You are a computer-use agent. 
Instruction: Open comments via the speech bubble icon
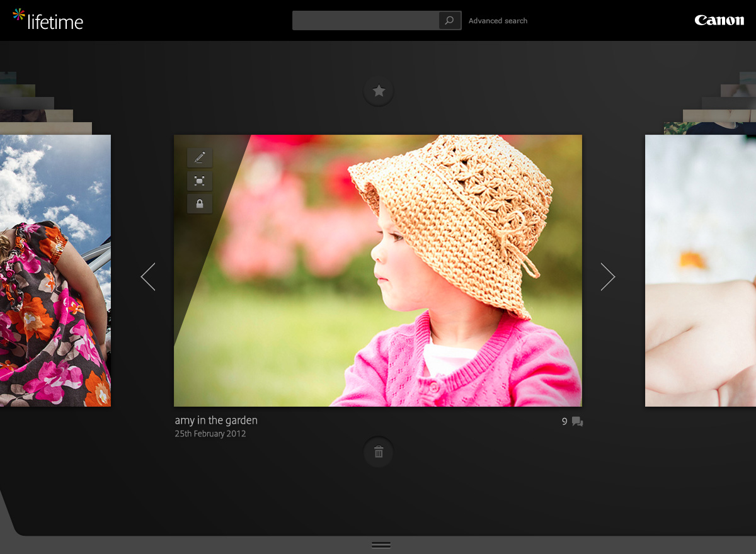pos(577,422)
